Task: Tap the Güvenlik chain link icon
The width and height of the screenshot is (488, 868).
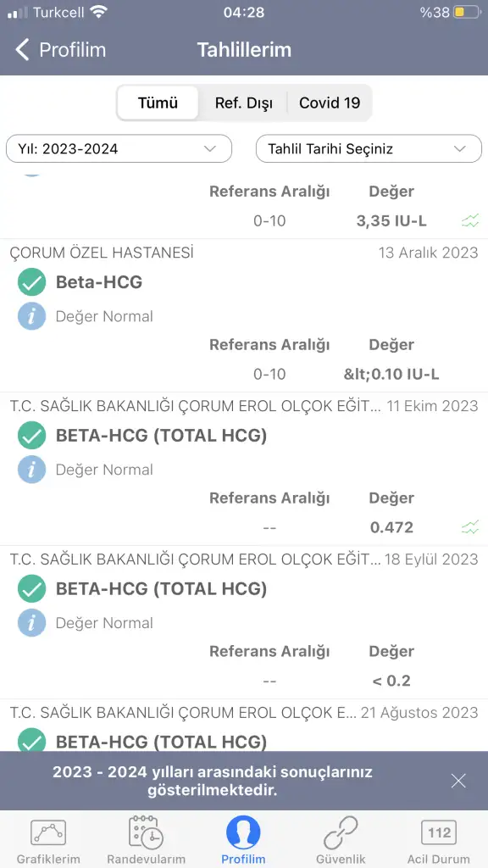Action: point(341,832)
